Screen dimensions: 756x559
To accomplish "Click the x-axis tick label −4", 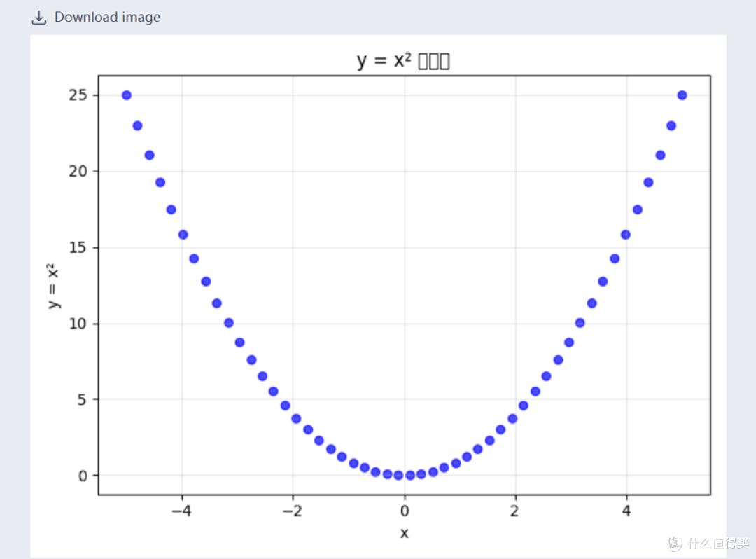I will pyautogui.click(x=181, y=511).
